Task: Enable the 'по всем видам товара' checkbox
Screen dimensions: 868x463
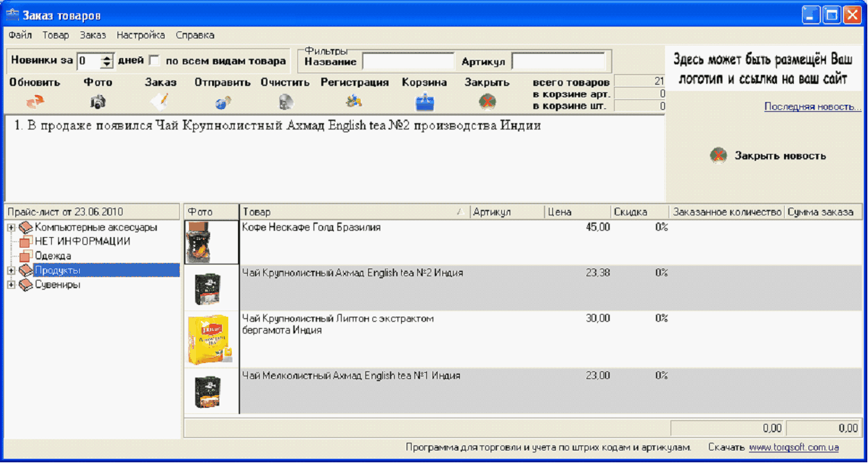Action: [154, 61]
